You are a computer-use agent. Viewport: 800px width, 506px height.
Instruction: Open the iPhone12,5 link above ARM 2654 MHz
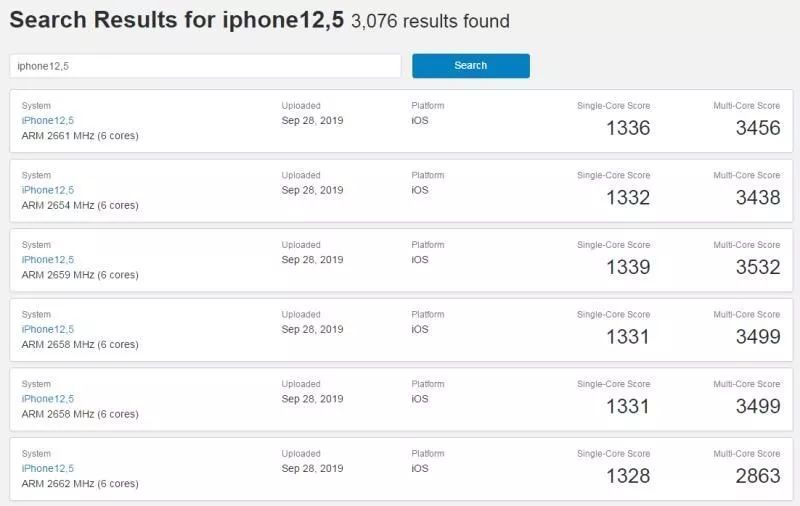(x=48, y=190)
